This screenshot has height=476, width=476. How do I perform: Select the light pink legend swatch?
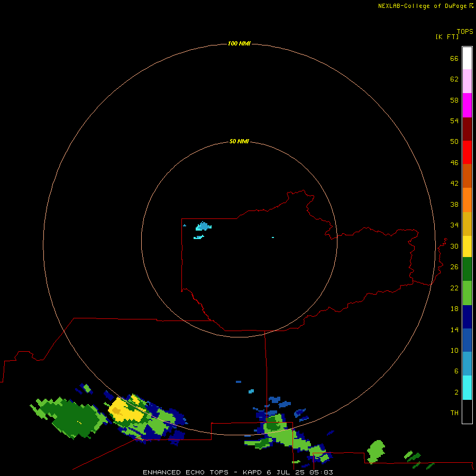pos(467,81)
